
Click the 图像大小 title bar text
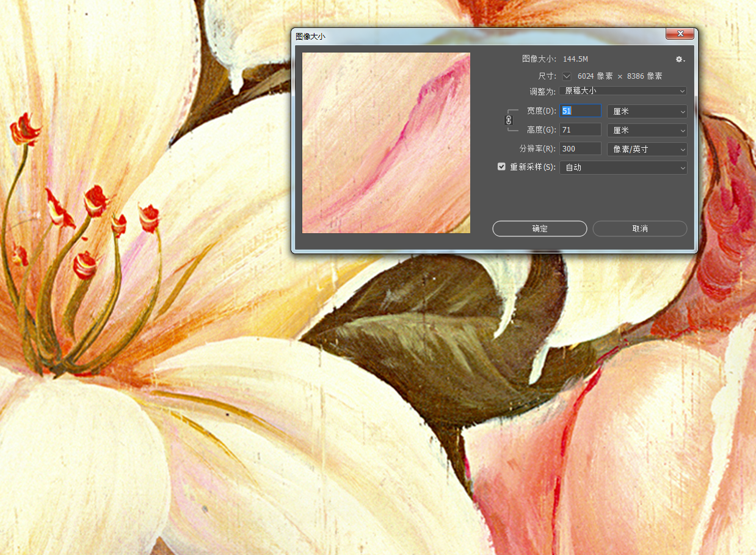(x=311, y=37)
